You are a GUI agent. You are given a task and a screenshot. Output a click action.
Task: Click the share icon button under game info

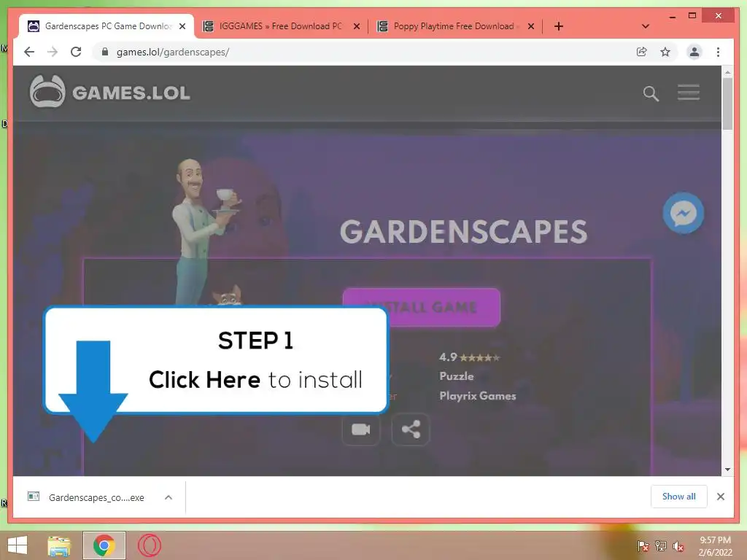click(411, 429)
